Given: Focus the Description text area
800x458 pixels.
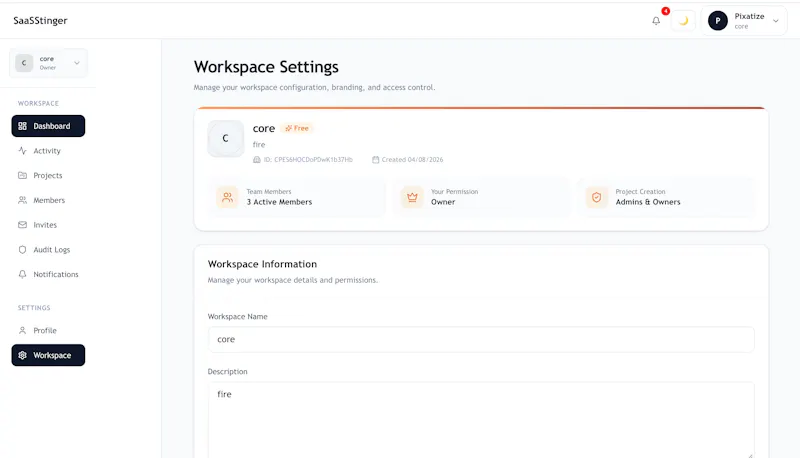Looking at the screenshot, I should click(x=481, y=420).
